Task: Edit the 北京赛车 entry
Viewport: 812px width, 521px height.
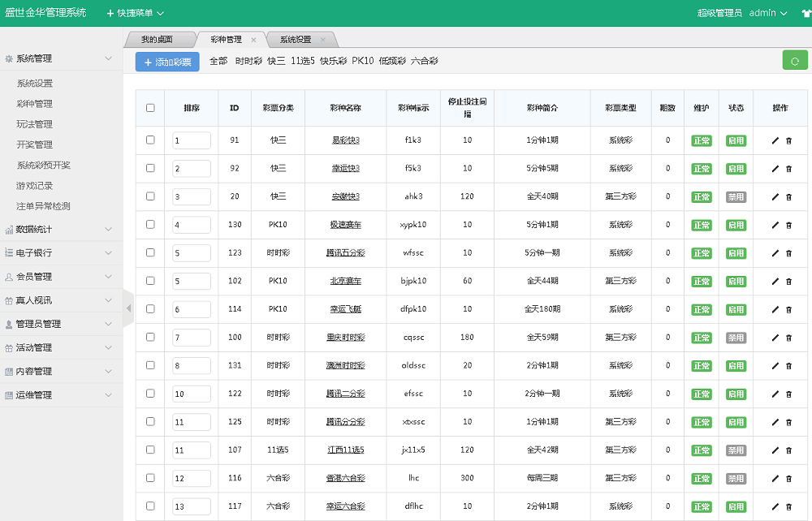Action: click(x=775, y=282)
